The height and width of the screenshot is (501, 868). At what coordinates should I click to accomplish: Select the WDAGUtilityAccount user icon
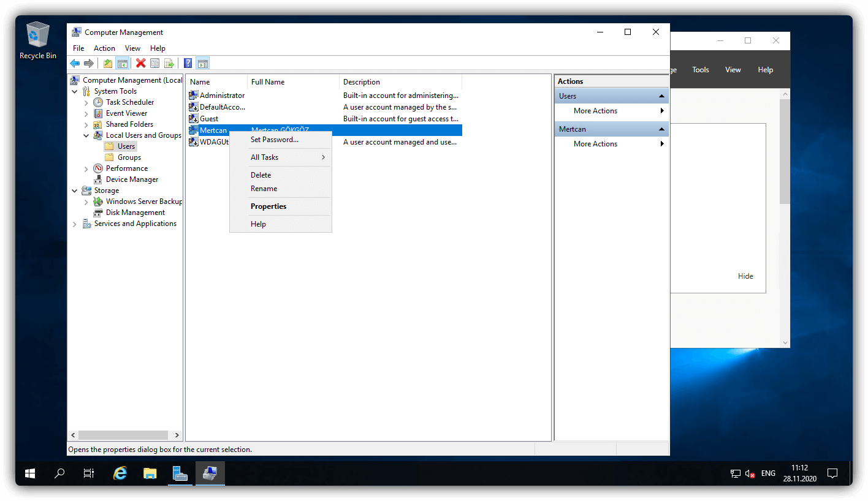pos(194,142)
